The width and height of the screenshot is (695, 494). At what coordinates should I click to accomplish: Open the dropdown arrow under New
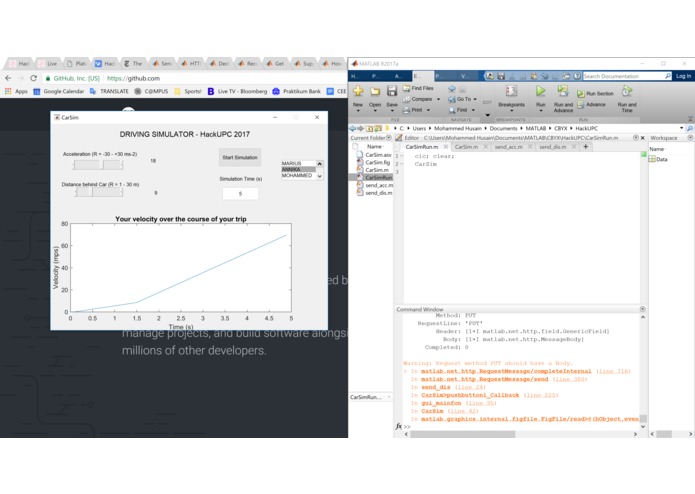pyautogui.click(x=358, y=111)
